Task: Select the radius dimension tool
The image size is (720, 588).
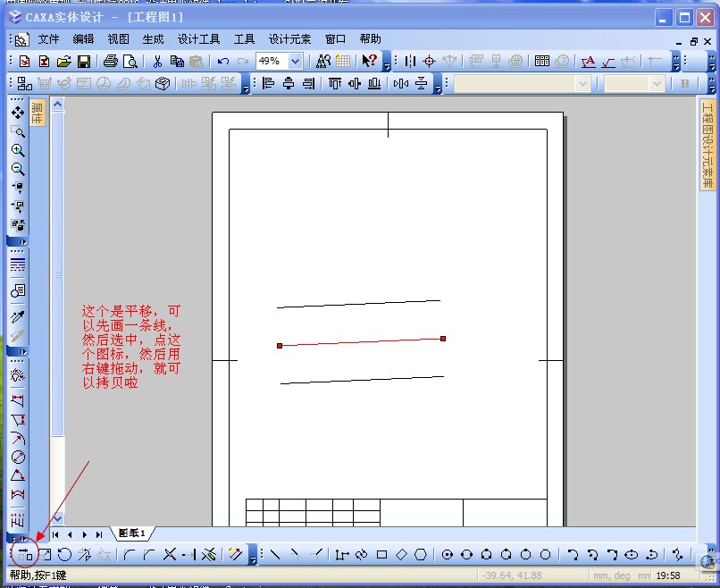Action: 18,439
